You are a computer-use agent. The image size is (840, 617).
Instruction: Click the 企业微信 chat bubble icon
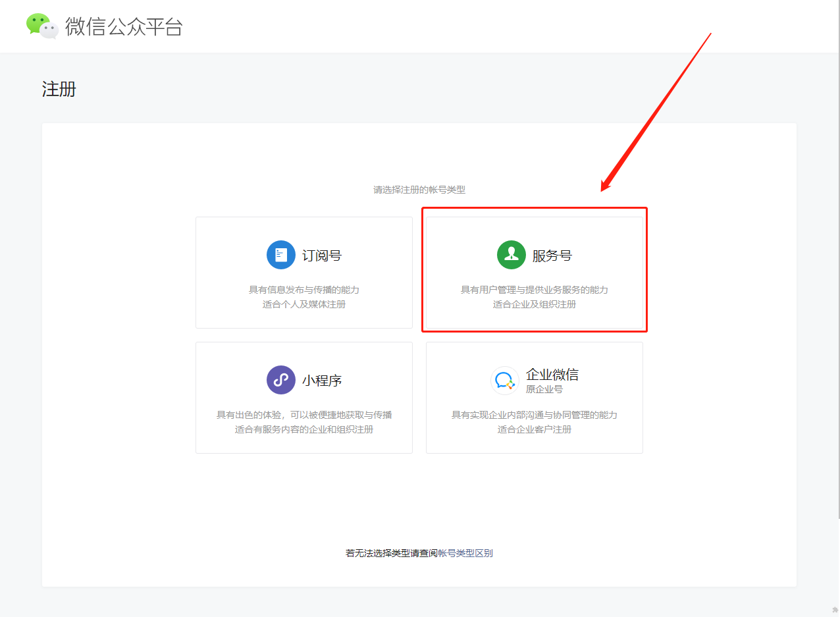[505, 380]
